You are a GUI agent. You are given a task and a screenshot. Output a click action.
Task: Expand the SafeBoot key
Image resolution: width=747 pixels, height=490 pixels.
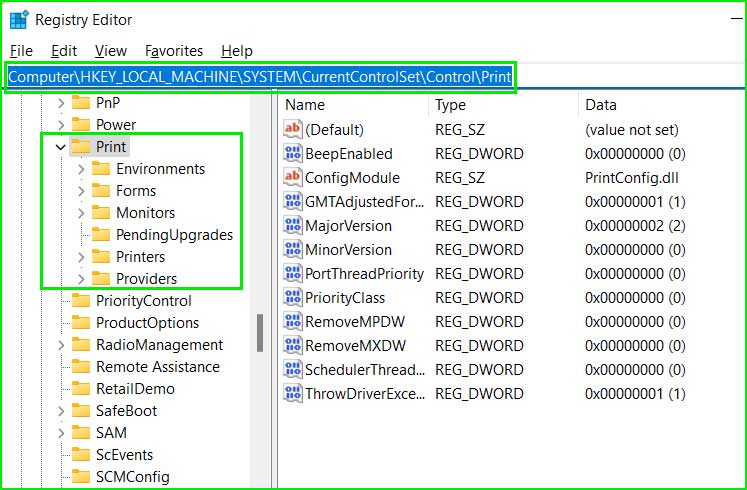point(61,411)
